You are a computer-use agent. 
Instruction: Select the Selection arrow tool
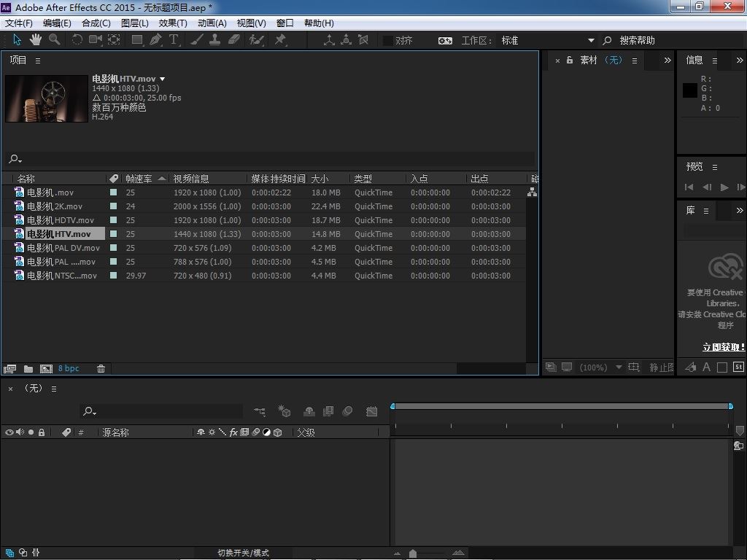18,40
